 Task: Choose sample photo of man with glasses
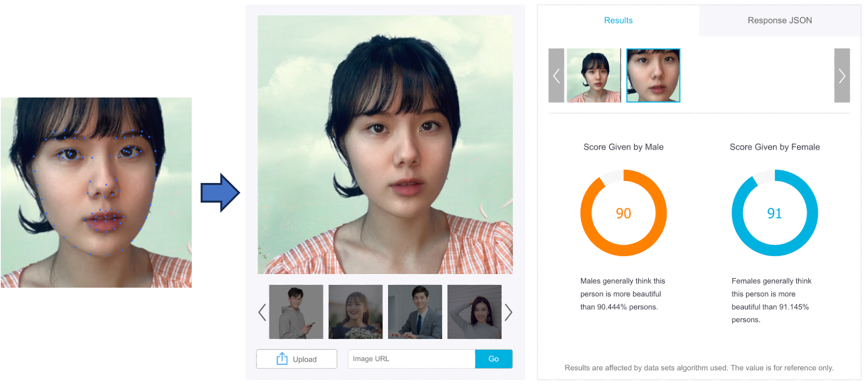coord(296,312)
